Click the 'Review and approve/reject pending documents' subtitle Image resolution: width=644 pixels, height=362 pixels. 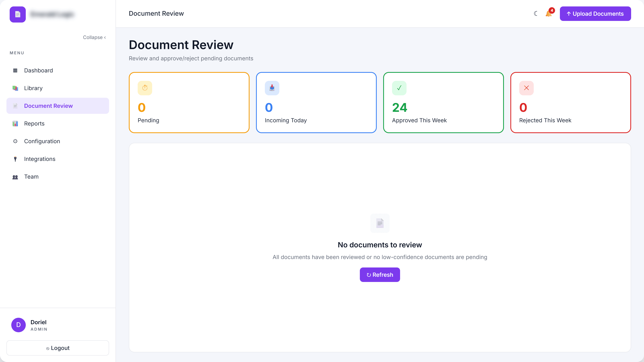[x=191, y=59]
